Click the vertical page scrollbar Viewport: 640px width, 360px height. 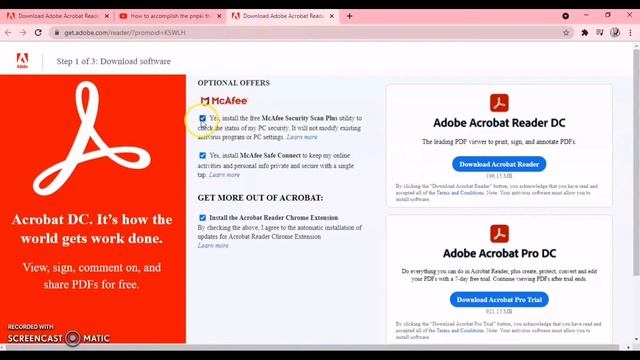click(x=636, y=162)
